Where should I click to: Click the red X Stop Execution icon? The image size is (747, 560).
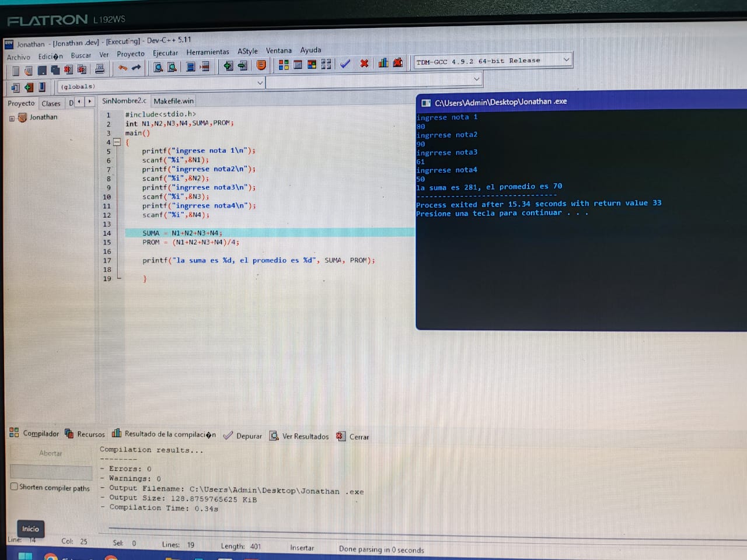pos(364,64)
